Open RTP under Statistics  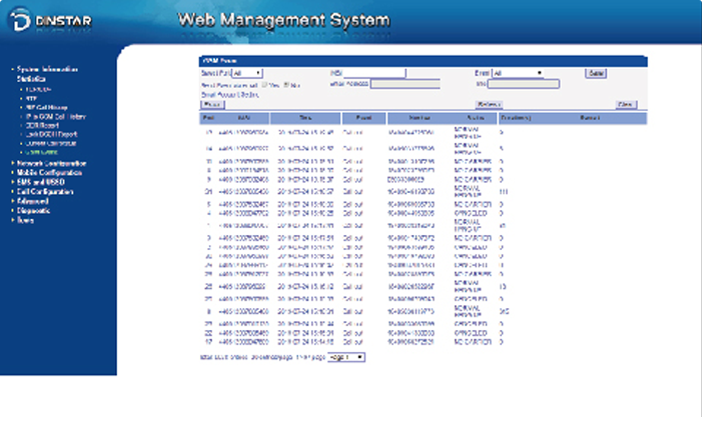click(x=31, y=99)
